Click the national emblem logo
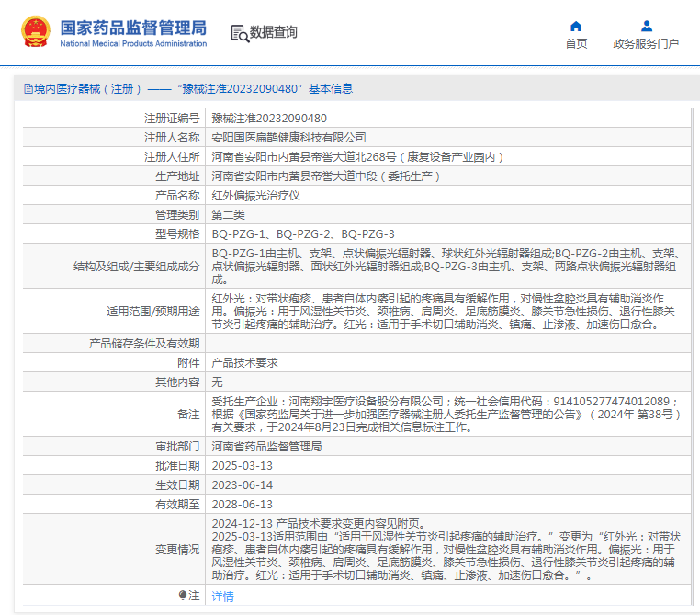700x615 pixels. [x=36, y=31]
